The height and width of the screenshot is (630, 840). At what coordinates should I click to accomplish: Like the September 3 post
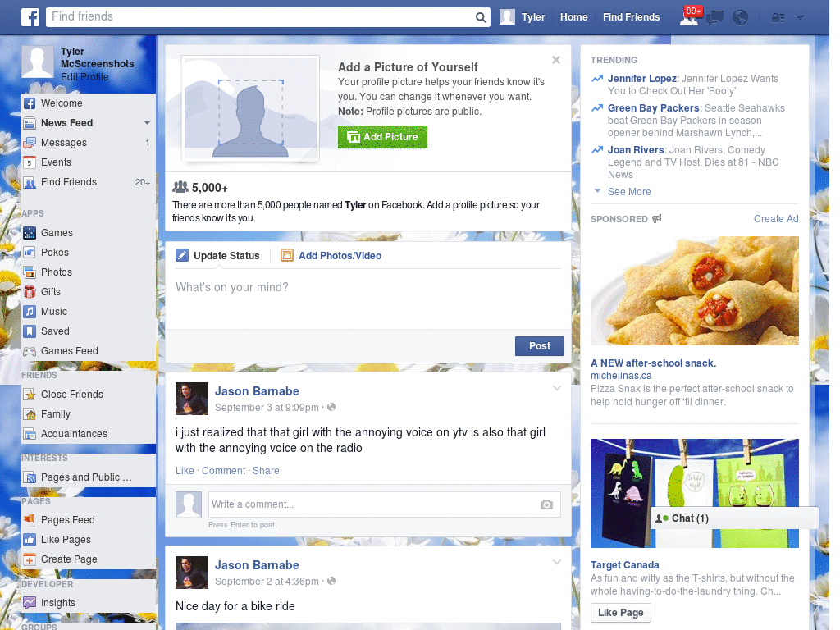(x=185, y=471)
